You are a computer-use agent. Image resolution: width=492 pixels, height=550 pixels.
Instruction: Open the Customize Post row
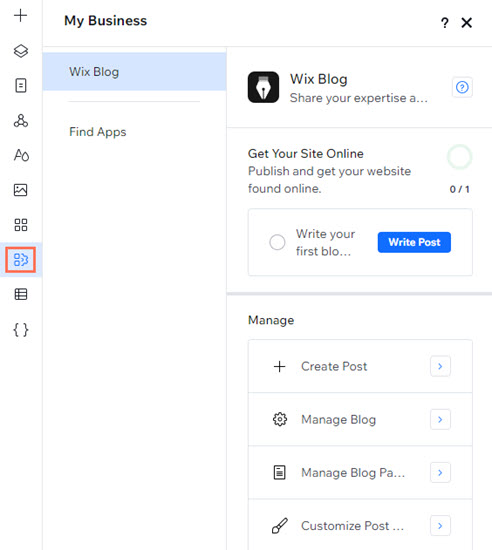point(360,525)
